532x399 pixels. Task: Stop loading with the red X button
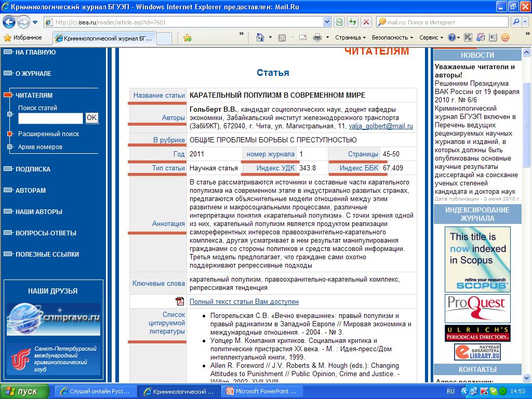coord(366,22)
